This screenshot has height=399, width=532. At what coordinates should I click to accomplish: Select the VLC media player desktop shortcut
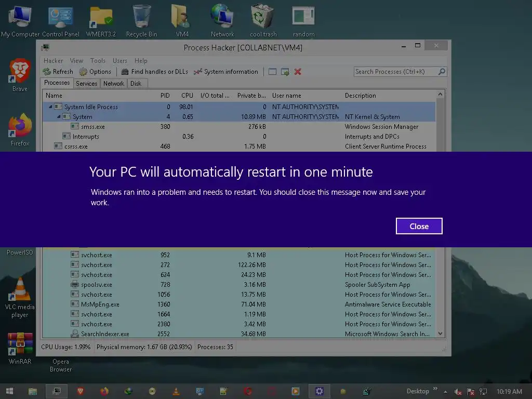pyautogui.click(x=20, y=298)
